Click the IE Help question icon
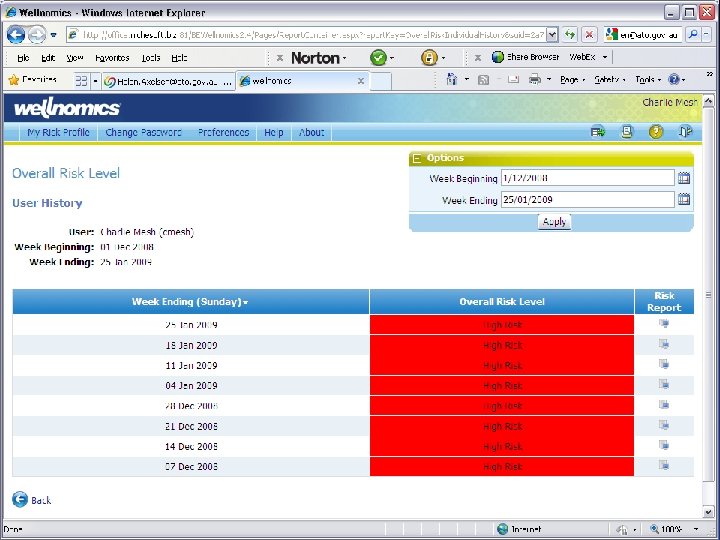The image size is (720, 540). (x=674, y=80)
